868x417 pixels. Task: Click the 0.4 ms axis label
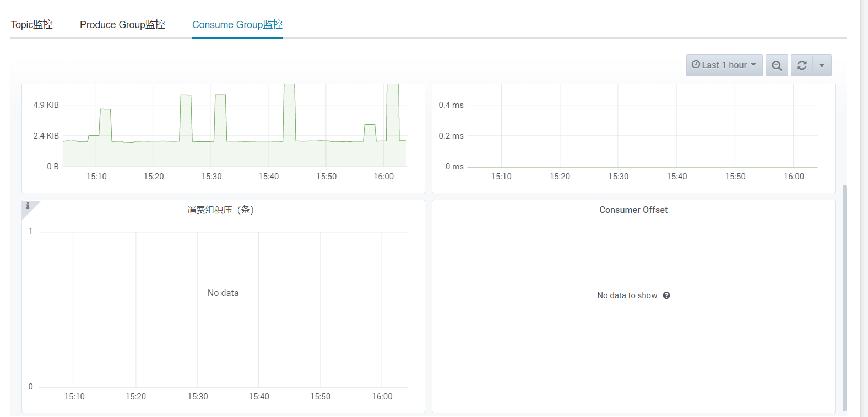point(451,105)
